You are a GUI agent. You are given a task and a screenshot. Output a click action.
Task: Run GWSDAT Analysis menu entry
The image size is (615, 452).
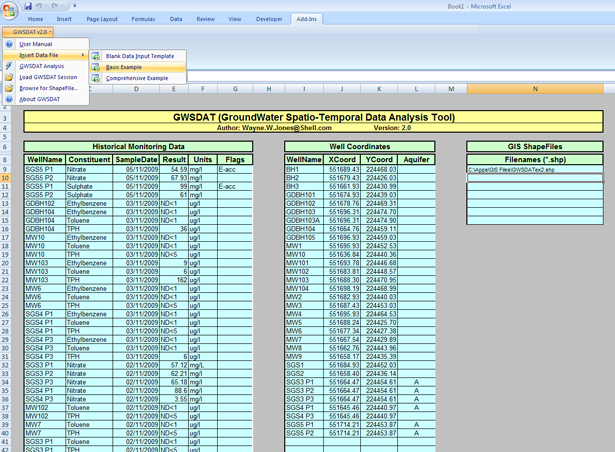(41, 66)
